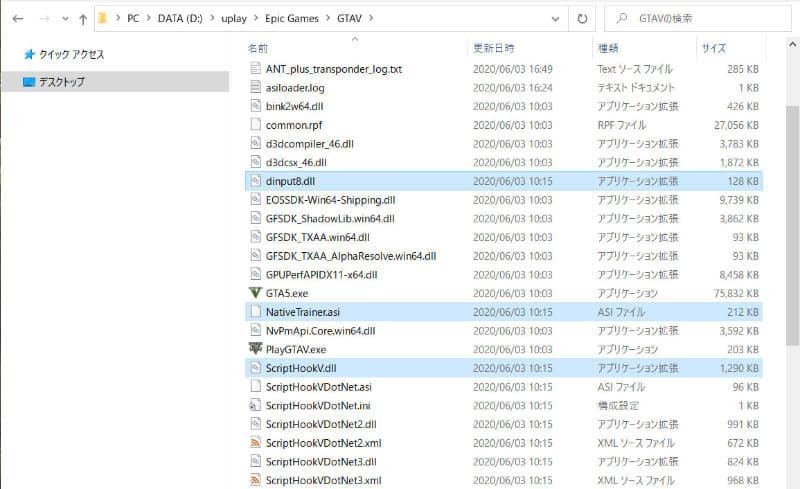Select file name PlayGTAV.exe
The width and height of the screenshot is (800, 489).
[x=296, y=350]
